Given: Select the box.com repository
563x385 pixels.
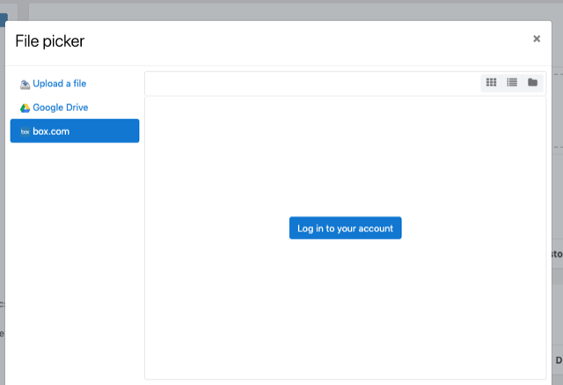Looking at the screenshot, I should click(x=75, y=131).
